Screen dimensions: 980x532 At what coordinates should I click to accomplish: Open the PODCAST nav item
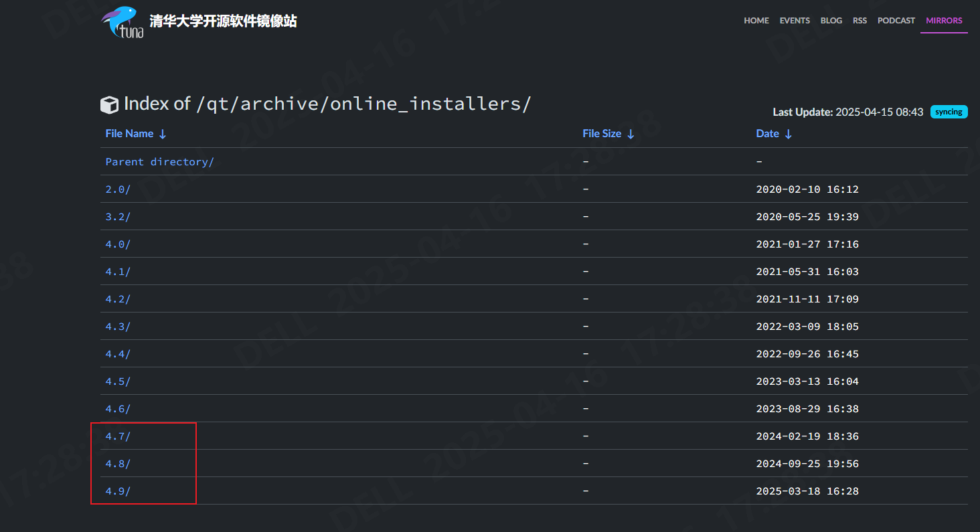tap(896, 21)
